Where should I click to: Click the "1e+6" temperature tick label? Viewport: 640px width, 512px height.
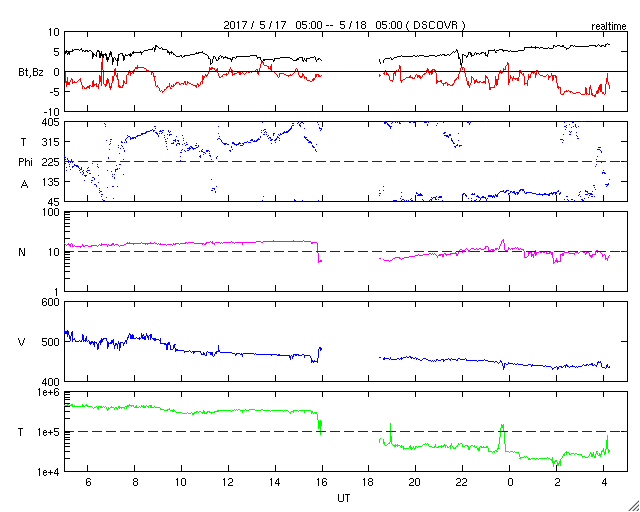[49, 392]
